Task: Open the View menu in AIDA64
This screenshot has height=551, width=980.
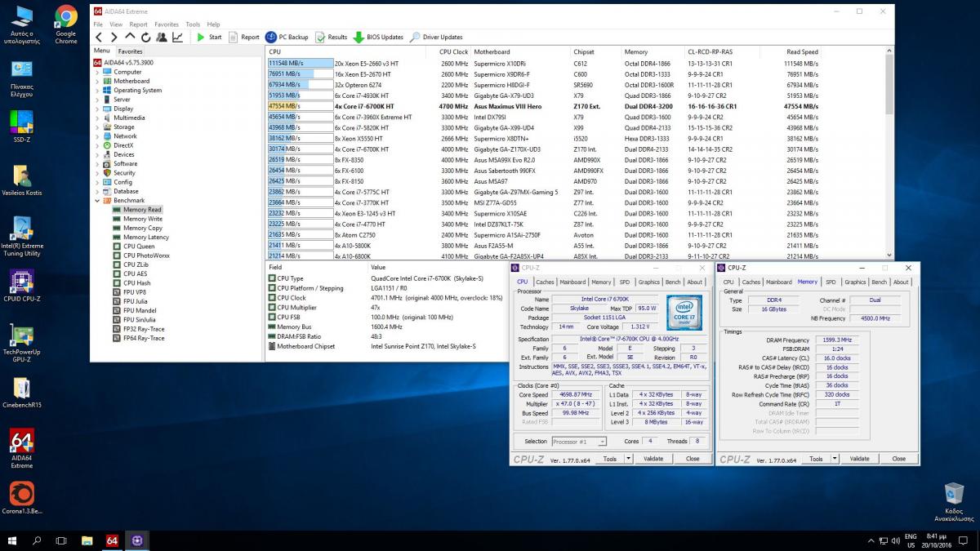Action: 116,24
